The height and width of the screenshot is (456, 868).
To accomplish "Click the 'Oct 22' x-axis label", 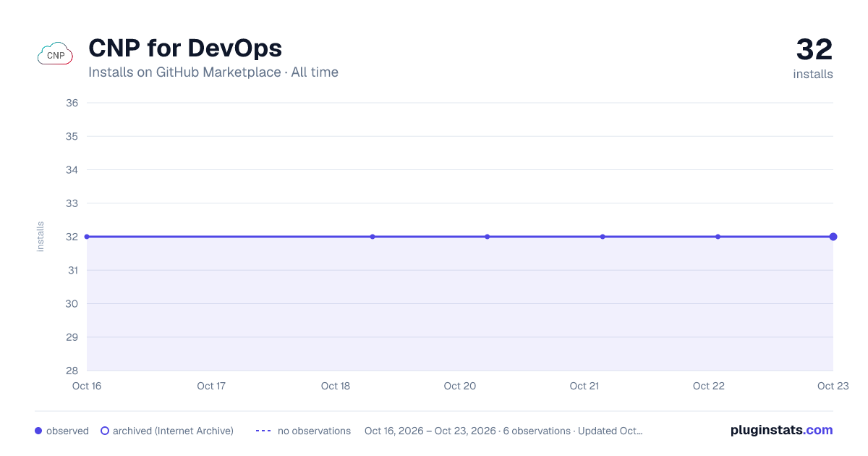I will (x=709, y=386).
